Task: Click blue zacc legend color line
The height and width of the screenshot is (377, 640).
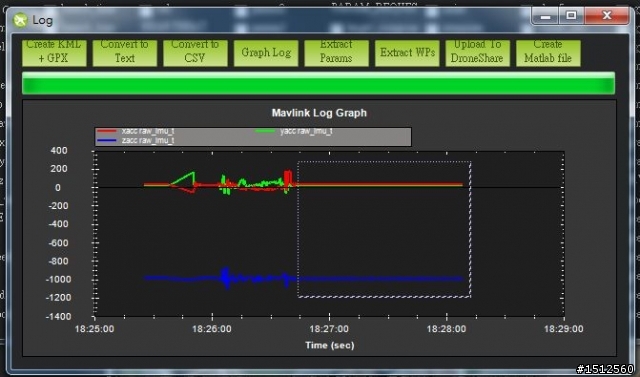Action: point(107,141)
